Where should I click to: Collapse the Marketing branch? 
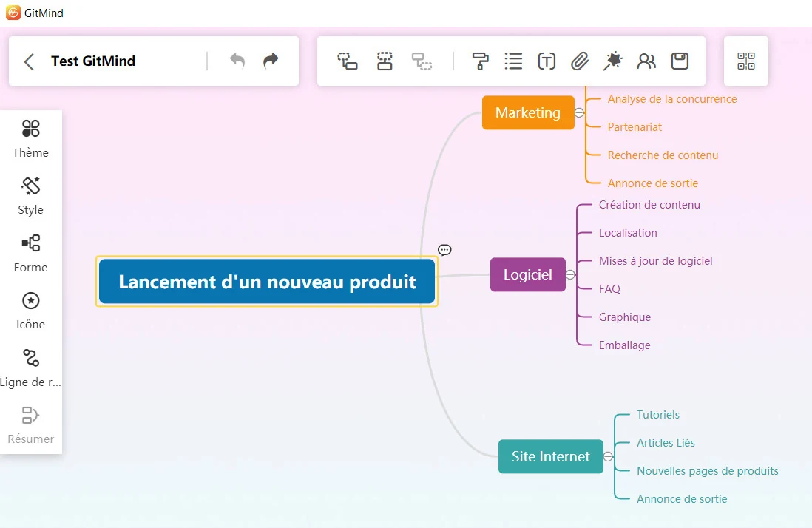tap(580, 112)
